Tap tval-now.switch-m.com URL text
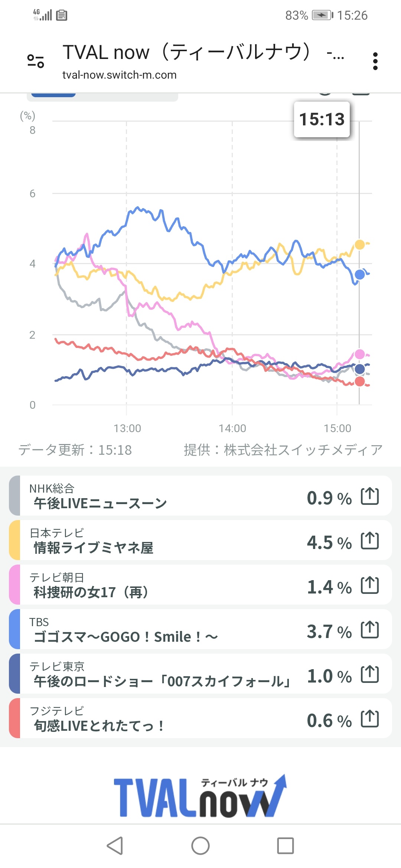The width and height of the screenshot is (401, 868). coord(119,75)
